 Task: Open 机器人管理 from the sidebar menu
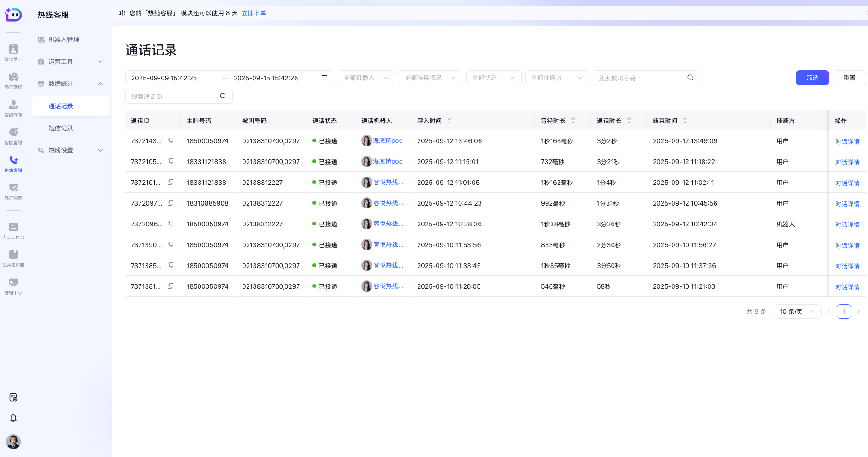63,39
